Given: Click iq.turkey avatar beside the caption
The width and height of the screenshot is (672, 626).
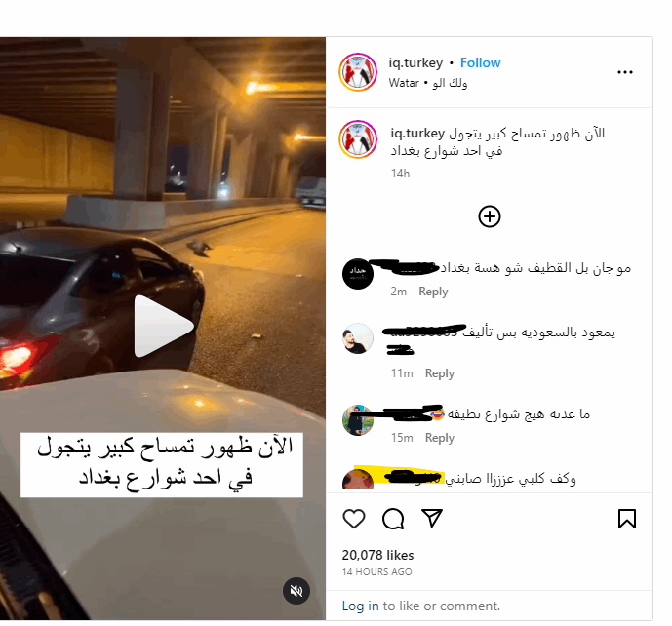Looking at the screenshot, I should [358, 139].
